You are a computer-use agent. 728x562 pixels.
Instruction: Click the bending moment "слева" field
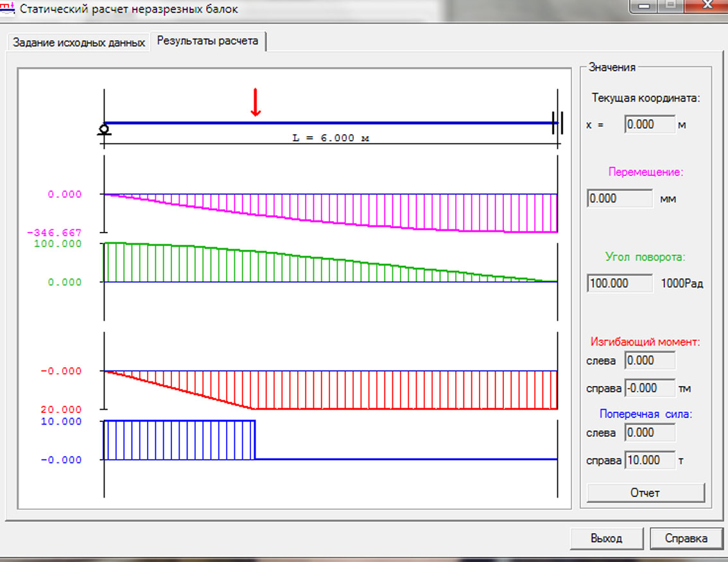coord(649,361)
